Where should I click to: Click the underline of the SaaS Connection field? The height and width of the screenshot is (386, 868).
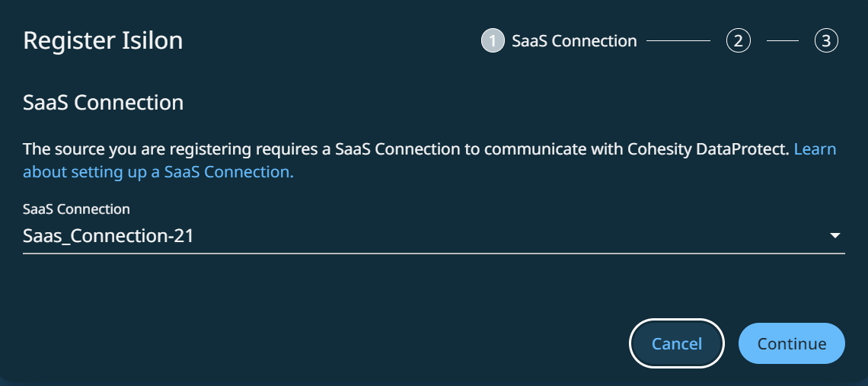(x=434, y=253)
